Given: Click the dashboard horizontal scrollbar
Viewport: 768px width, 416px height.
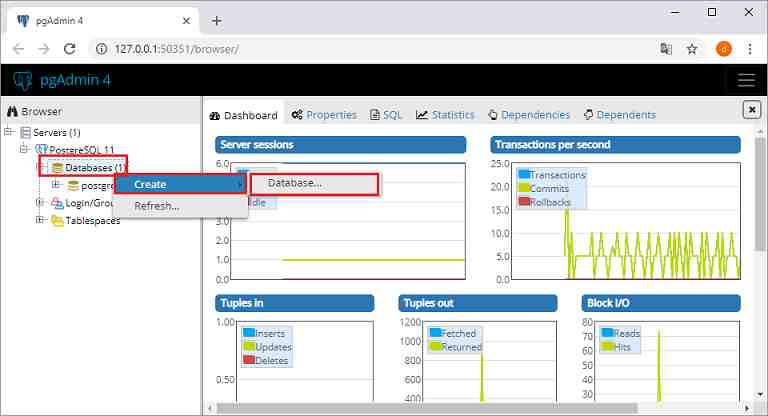Looking at the screenshot, I should point(427,408).
